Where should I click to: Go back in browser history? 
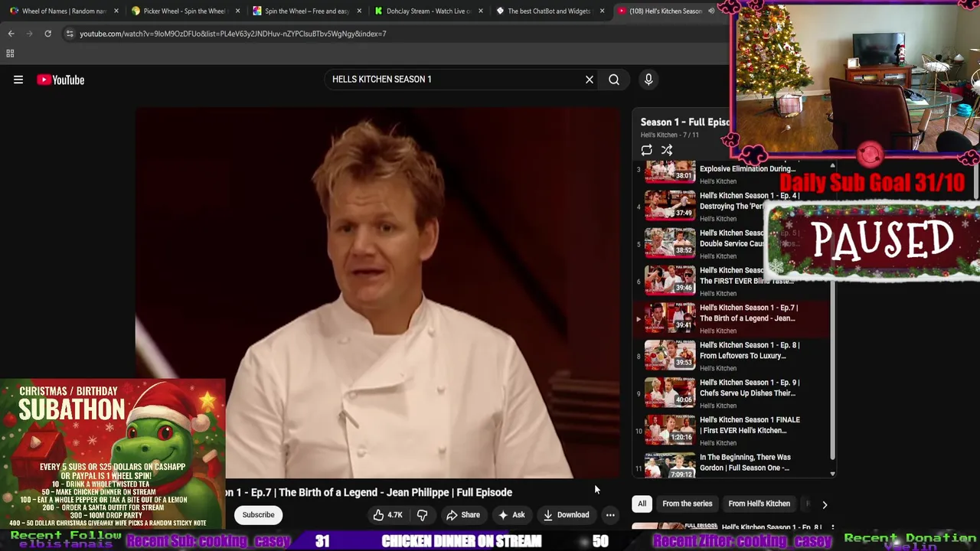click(11, 34)
